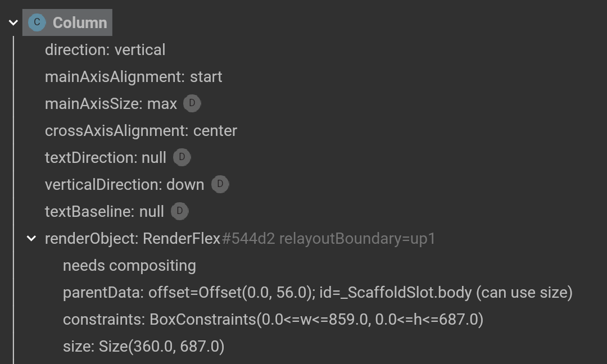Click the mainAxisSize: max property label
Image resolution: width=607 pixels, height=364 pixels.
[110, 103]
